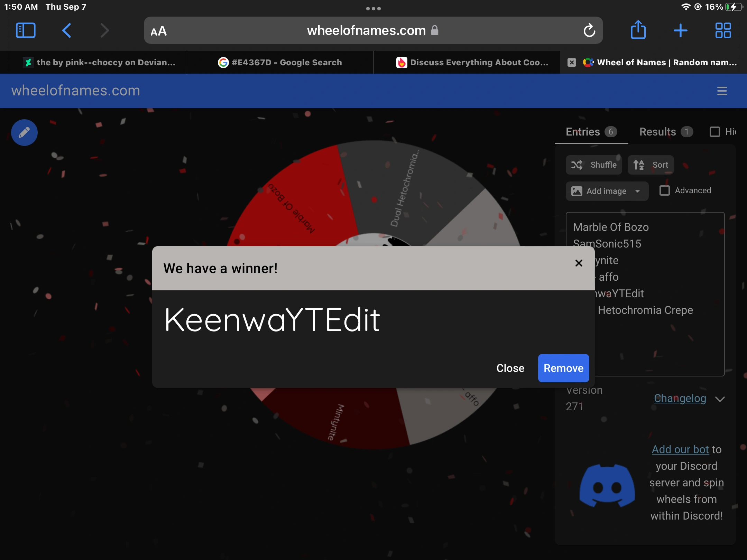Screen dimensions: 747x560
Task: Tap the Share icon in toolbar
Action: coord(638,30)
